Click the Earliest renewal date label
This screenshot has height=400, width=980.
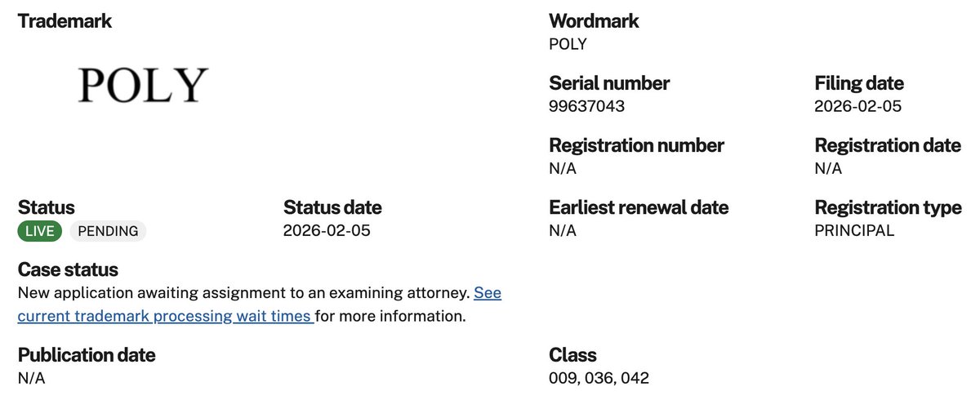[x=639, y=207]
